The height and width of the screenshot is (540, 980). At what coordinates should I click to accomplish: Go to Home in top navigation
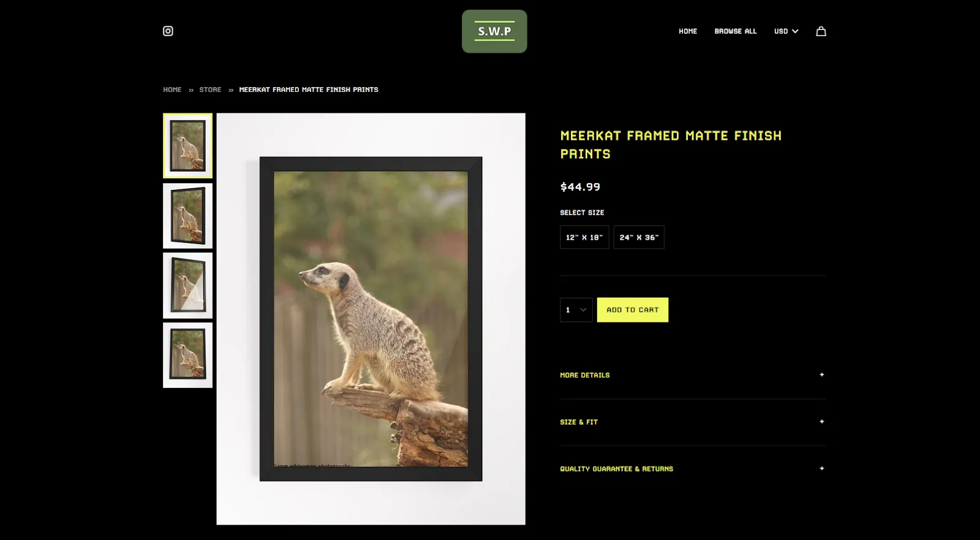(688, 31)
